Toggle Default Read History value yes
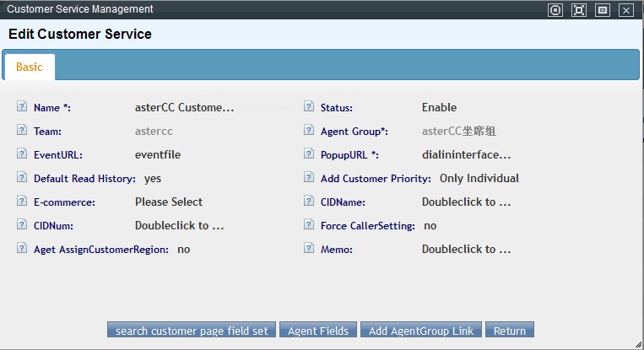The image size is (644, 350). coord(153,179)
